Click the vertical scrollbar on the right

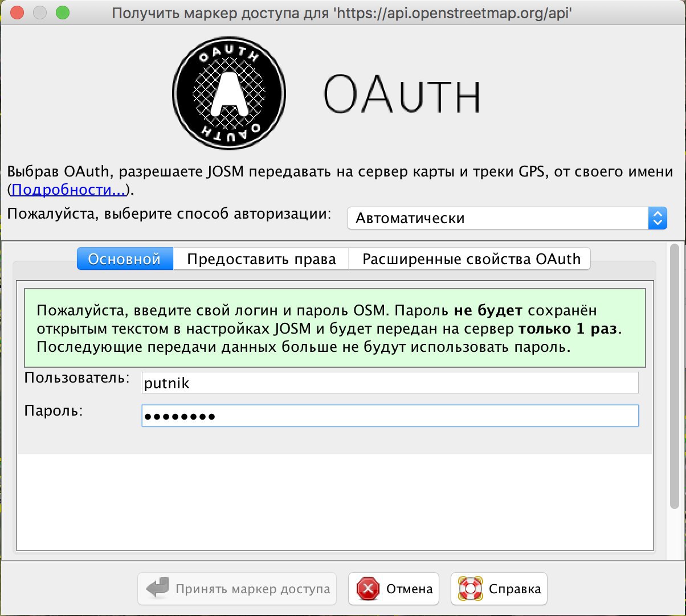coord(675,376)
